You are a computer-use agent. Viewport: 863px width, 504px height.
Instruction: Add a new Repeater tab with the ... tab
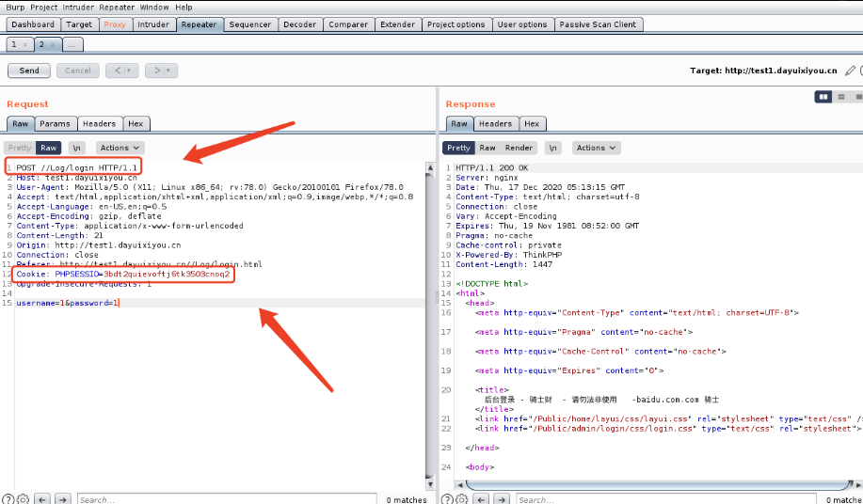(x=72, y=45)
